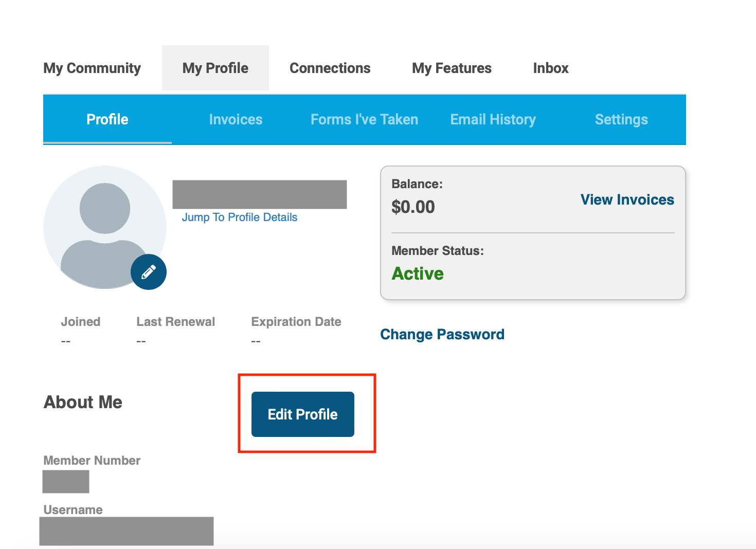This screenshot has width=756, height=549.
Task: Go to the Connections tab
Action: [330, 68]
